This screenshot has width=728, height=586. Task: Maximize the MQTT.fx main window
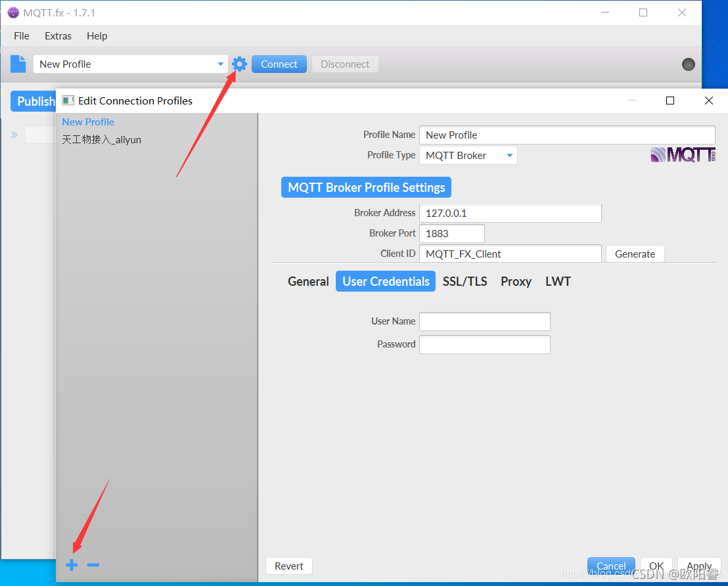[643, 12]
